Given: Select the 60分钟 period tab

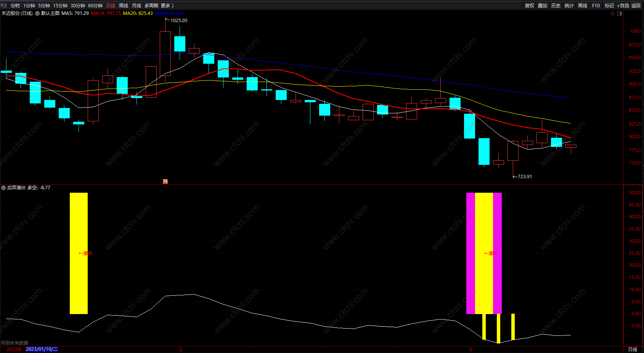Looking at the screenshot, I should pyautogui.click(x=95, y=6).
